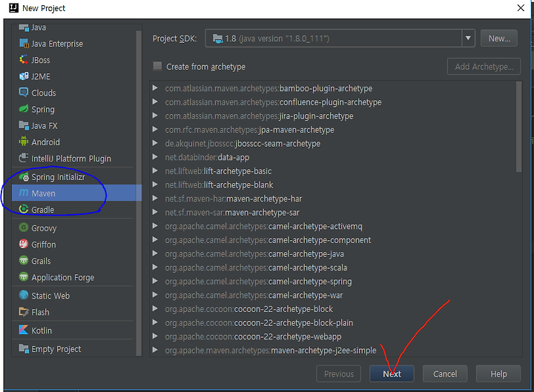Open the Project SDK dropdown arrow

coord(468,38)
